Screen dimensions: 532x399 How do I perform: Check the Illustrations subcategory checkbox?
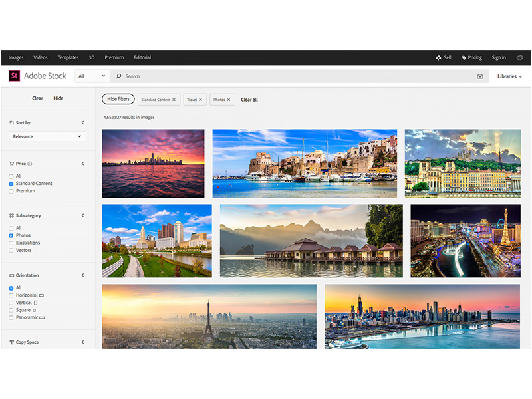point(11,243)
